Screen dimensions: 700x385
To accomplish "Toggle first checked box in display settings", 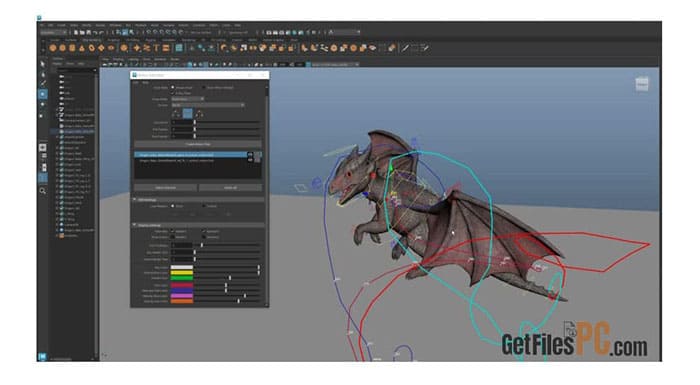I will pyautogui.click(x=173, y=231).
